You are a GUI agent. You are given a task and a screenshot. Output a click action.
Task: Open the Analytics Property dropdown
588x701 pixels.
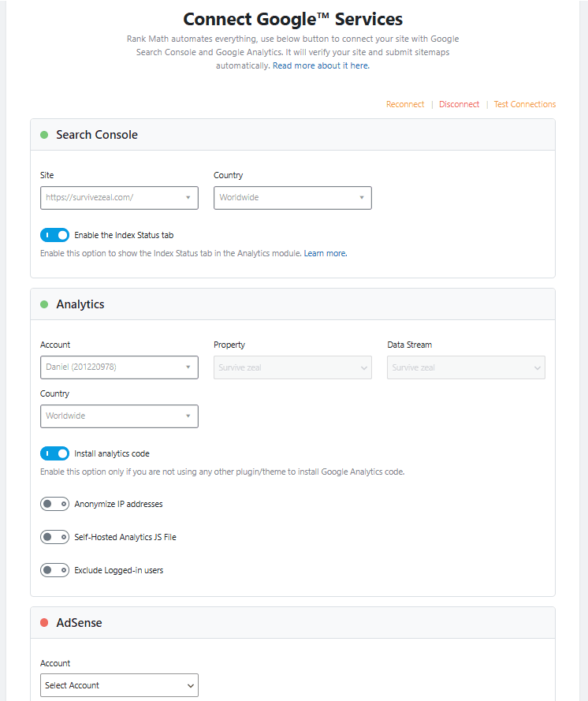tap(292, 367)
